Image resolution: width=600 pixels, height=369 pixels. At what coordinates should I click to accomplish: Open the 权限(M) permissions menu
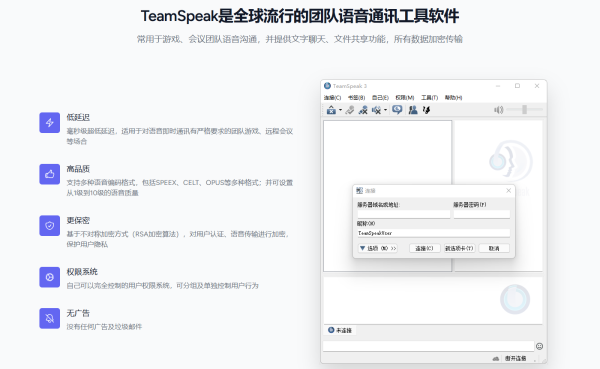(404, 98)
